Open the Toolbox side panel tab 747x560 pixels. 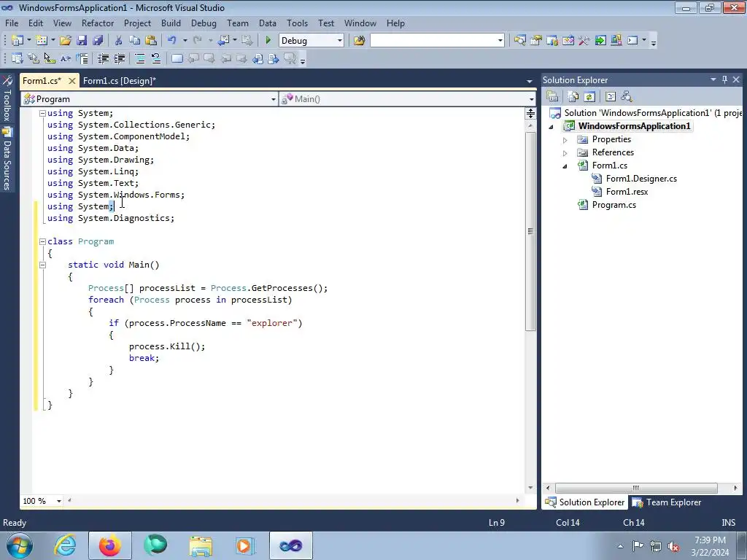click(7, 99)
